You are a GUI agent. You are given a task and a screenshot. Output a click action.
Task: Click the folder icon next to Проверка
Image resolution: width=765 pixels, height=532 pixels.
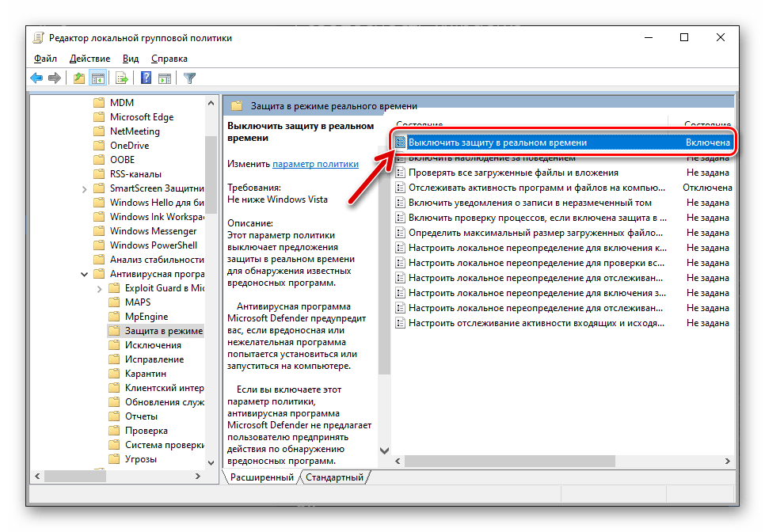coord(114,431)
